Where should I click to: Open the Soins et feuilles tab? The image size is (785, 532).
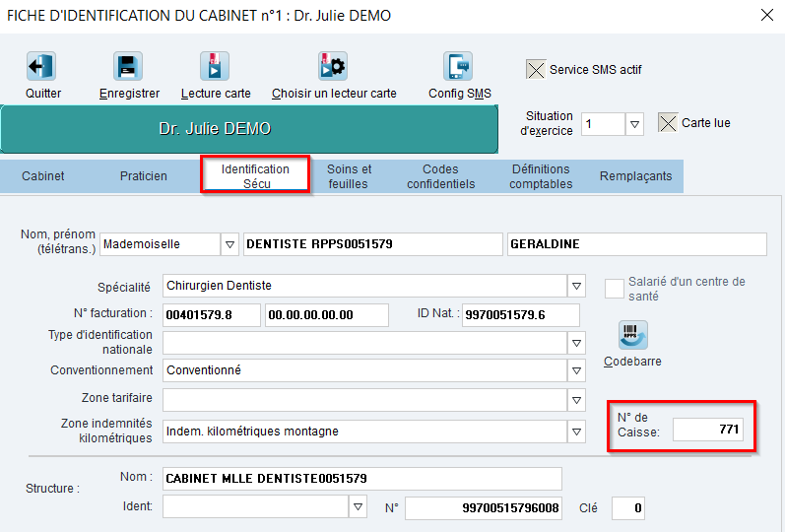tap(349, 176)
